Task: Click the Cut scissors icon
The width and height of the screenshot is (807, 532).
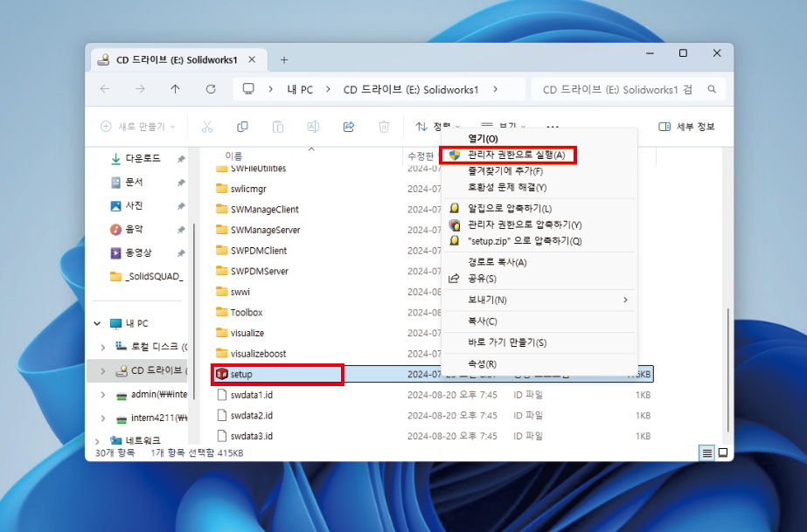Action: pyautogui.click(x=207, y=127)
